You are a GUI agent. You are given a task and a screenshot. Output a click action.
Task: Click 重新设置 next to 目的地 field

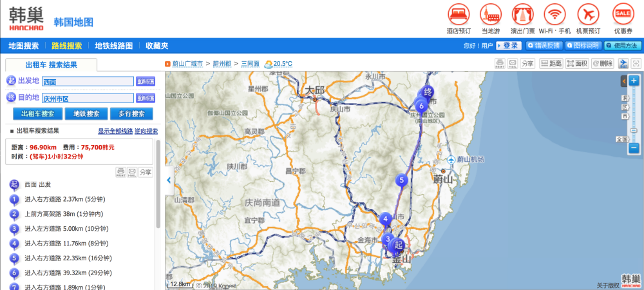click(146, 98)
